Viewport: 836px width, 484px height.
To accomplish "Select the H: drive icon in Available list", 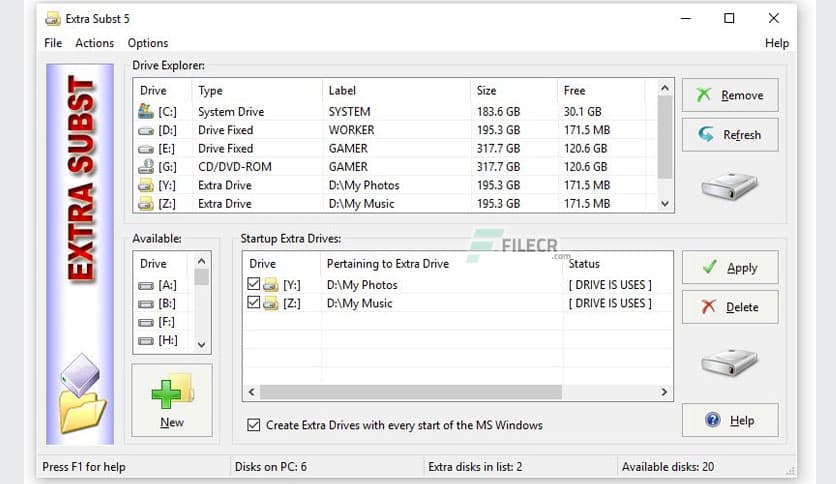I will [146, 341].
